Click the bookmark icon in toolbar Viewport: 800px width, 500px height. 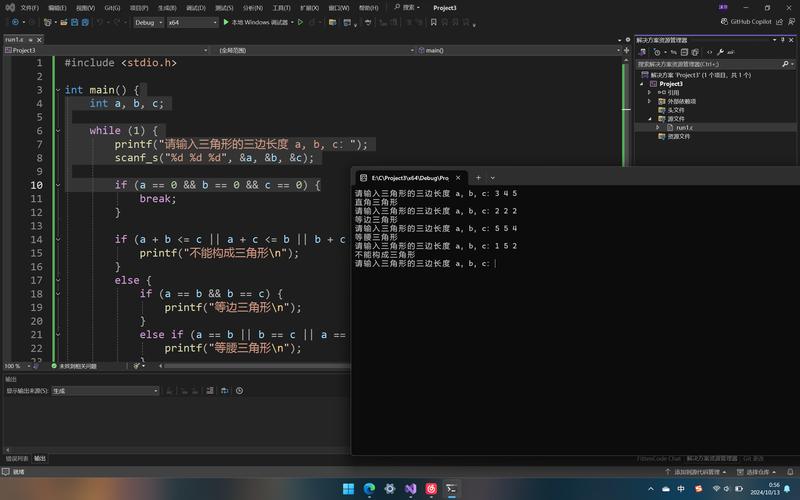point(434,22)
